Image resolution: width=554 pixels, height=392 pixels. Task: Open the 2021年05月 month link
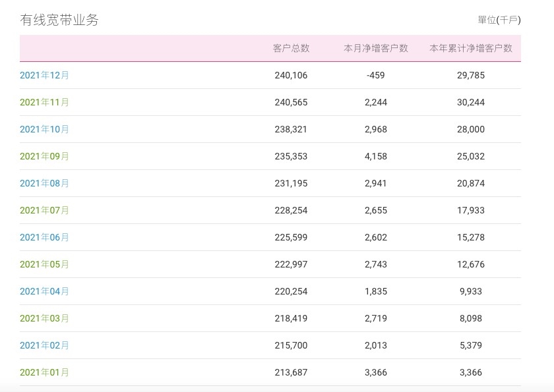(44, 264)
